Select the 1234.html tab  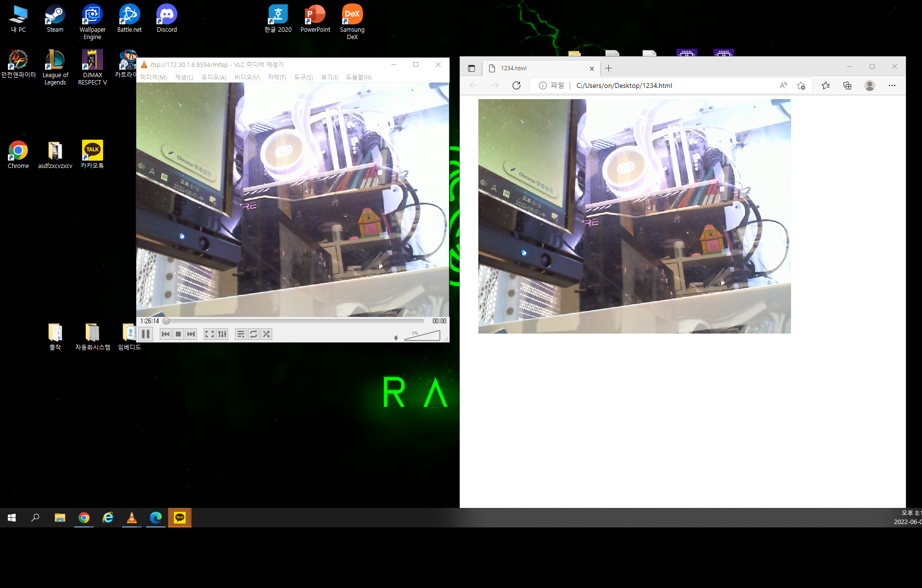[x=540, y=68]
